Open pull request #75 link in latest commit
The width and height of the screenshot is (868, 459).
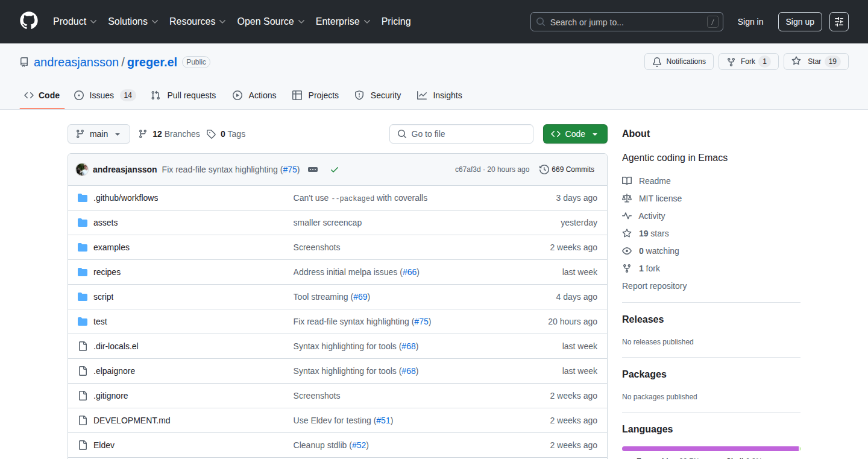click(x=291, y=169)
